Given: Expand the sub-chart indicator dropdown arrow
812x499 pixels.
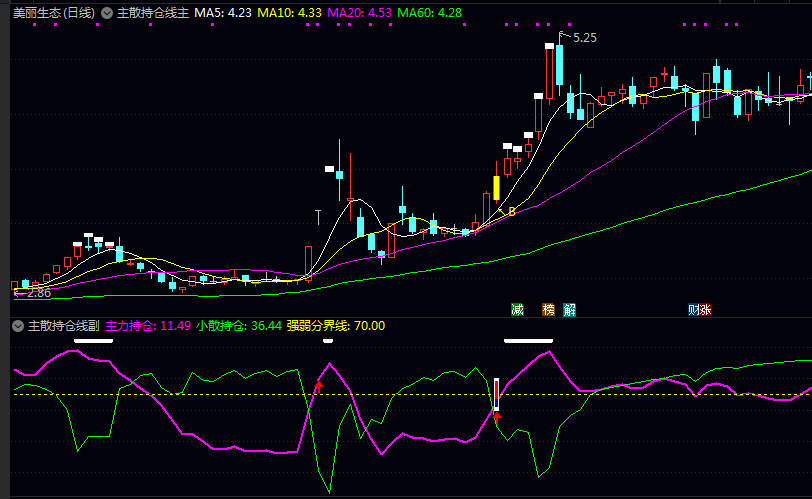Looking at the screenshot, I should pos(18,326).
